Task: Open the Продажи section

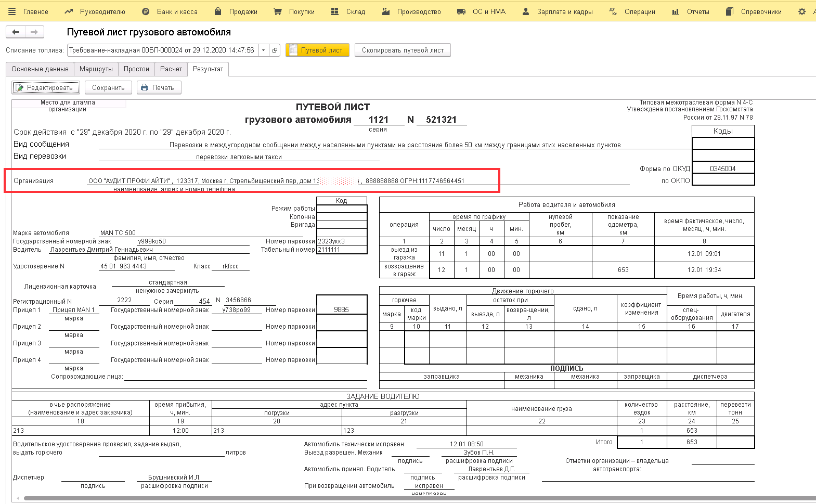Action: 236,11
